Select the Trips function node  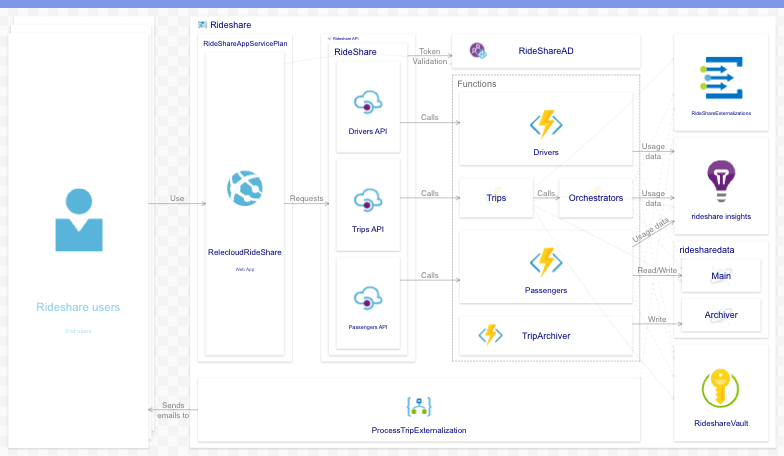coord(496,198)
